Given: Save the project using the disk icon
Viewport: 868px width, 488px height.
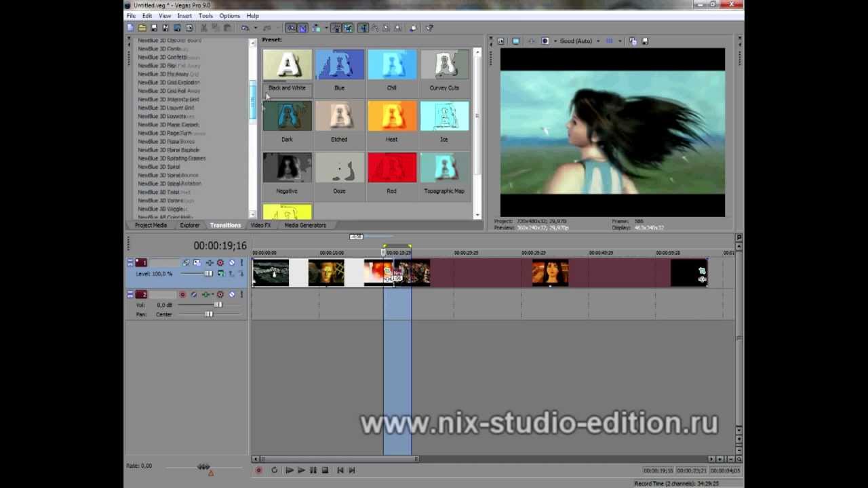Looking at the screenshot, I should (x=155, y=28).
